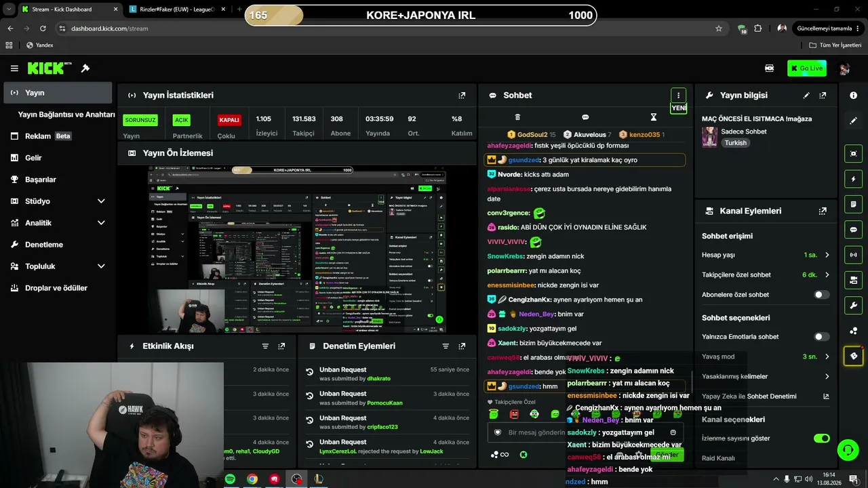Click the panel icon left of Go Live
The height and width of the screenshot is (488, 868).
tap(770, 68)
